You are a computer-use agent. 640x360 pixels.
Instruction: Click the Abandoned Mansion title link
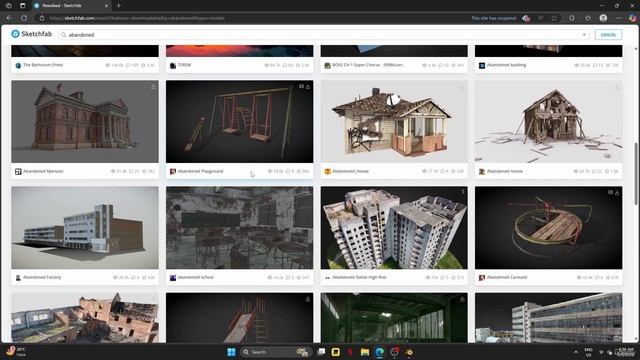(43, 171)
